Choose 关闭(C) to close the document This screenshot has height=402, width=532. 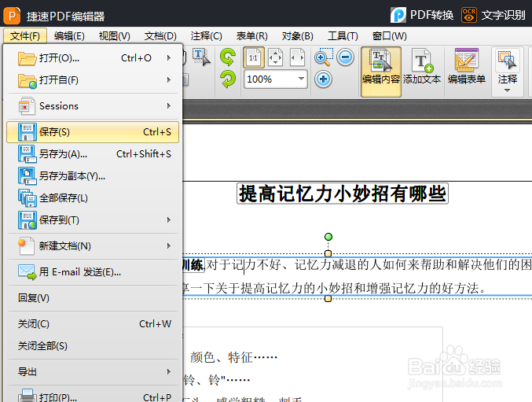93,324
